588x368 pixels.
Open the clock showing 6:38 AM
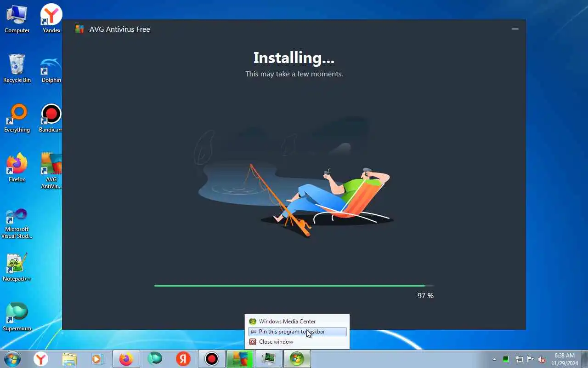click(x=564, y=359)
